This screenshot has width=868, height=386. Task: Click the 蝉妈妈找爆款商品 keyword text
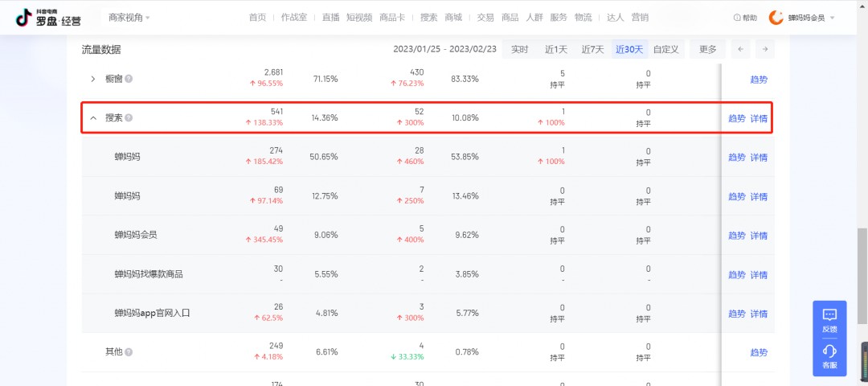click(149, 274)
